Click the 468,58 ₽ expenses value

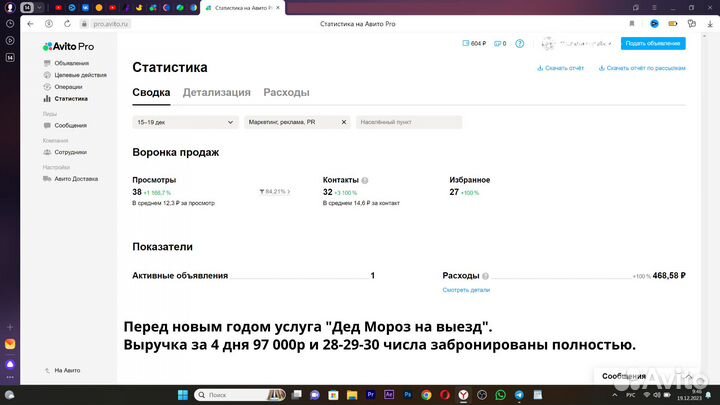click(669, 276)
